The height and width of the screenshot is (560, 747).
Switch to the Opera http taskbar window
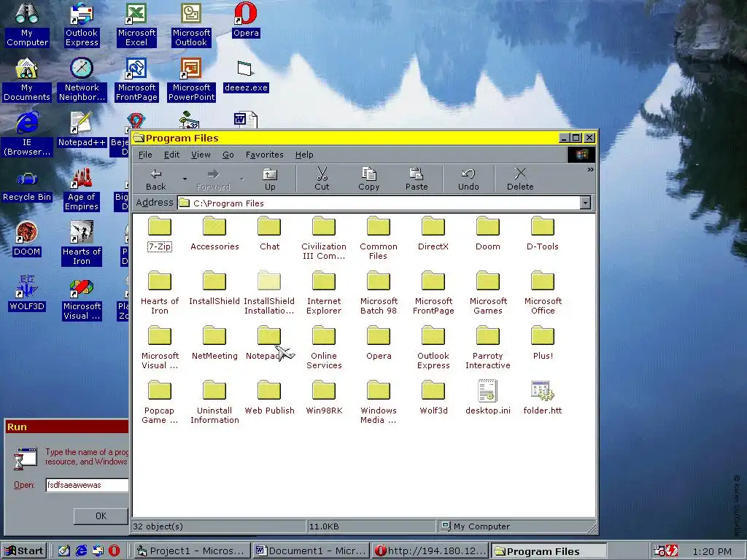430,551
